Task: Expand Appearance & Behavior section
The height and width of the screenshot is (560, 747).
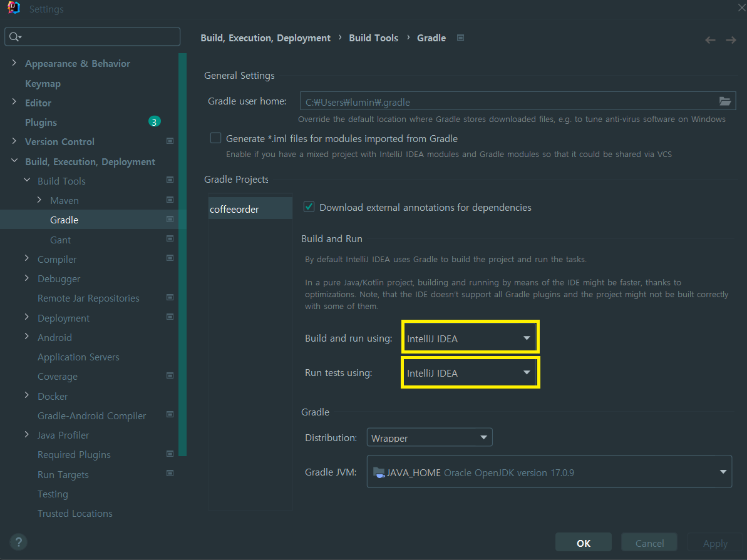Action: [14, 63]
